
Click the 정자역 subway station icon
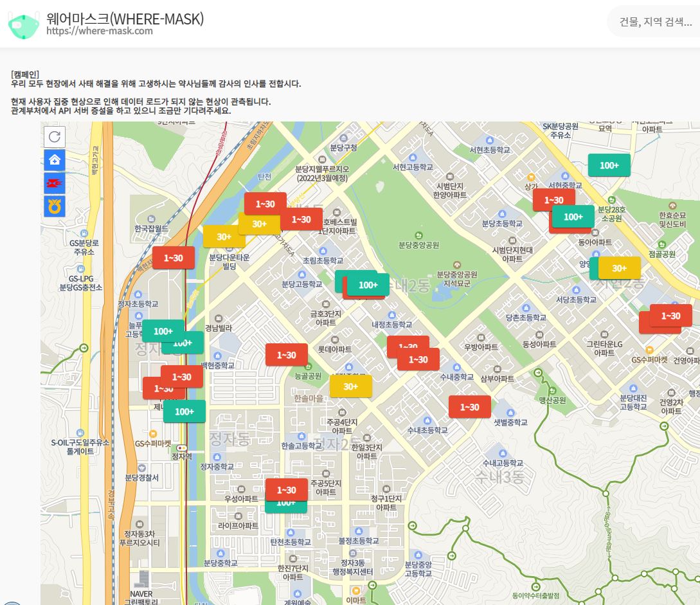182,448
